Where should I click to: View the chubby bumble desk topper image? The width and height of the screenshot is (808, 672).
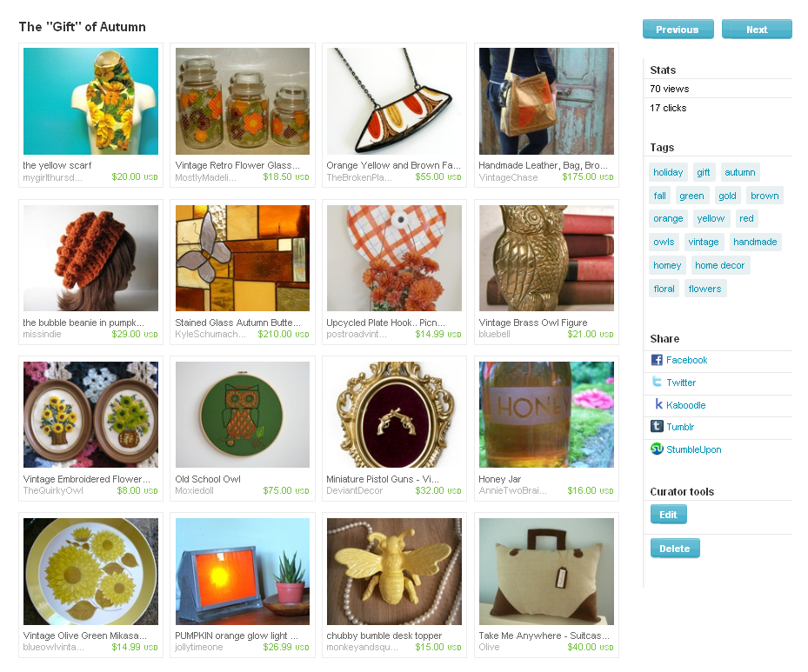[x=394, y=571]
